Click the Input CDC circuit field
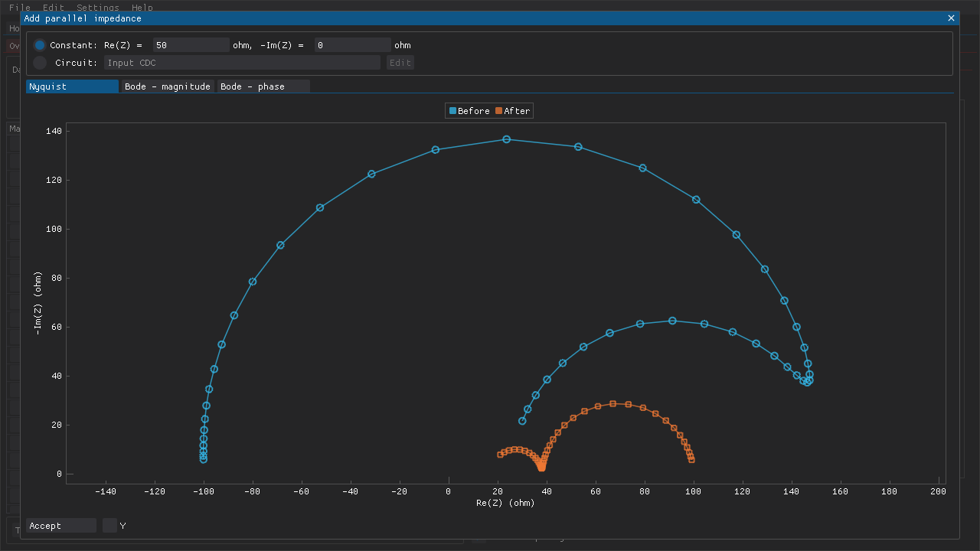Viewport: 980px width, 551px height. pyautogui.click(x=242, y=63)
